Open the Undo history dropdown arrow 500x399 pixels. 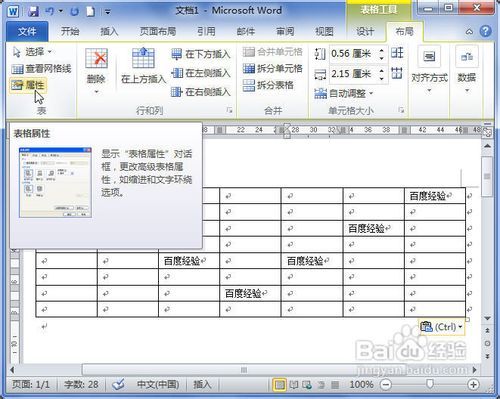pyautogui.click(x=61, y=11)
